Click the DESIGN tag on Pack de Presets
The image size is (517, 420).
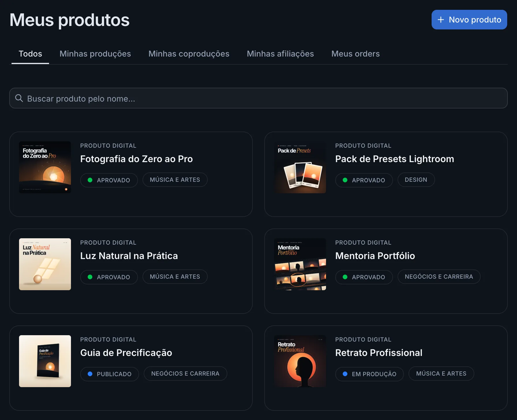click(x=416, y=180)
